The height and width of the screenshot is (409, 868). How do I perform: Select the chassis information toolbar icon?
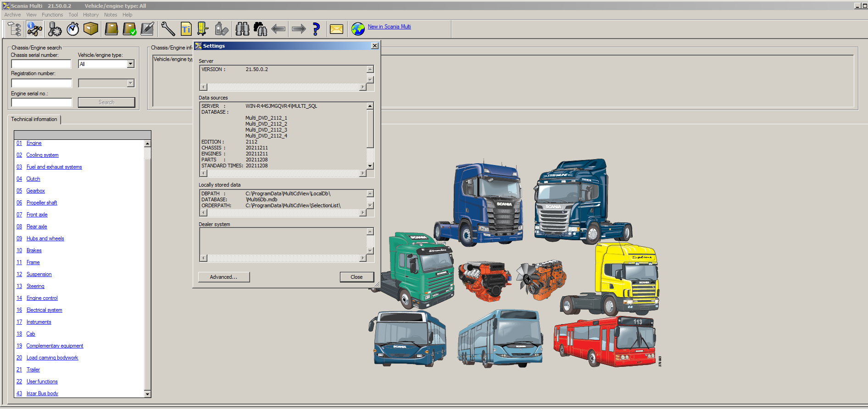34,29
